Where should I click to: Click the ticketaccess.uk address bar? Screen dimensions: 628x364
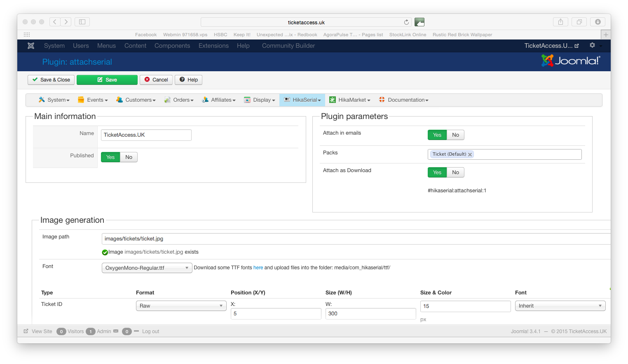point(306,22)
